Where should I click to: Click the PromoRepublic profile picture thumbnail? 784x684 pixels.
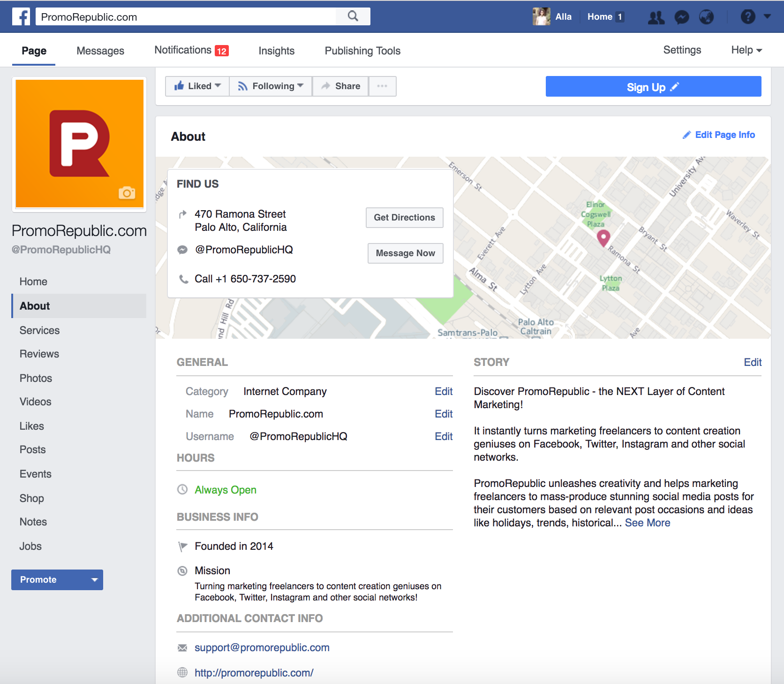pos(80,144)
